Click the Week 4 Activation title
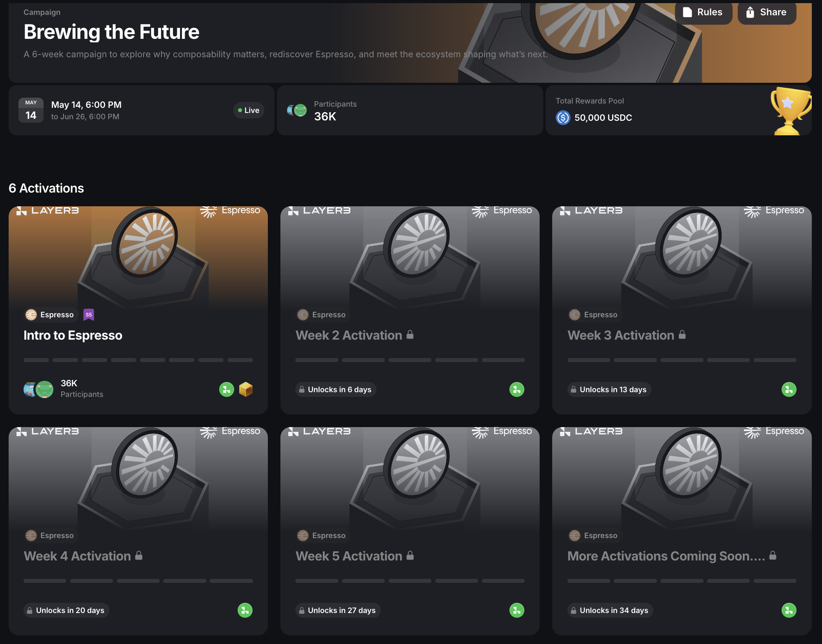The height and width of the screenshot is (644, 822). pyautogui.click(x=77, y=556)
